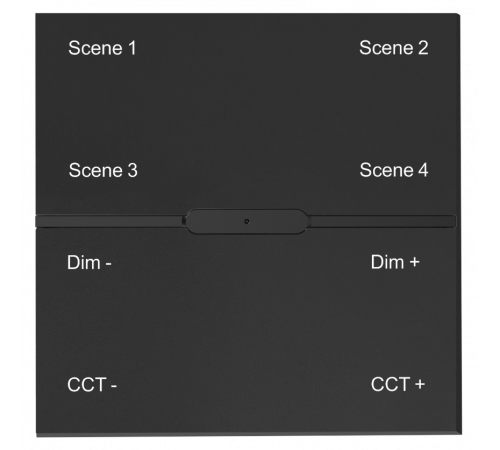Click blank upper panel between Scene 1 and 2
Screen dimensions: 500x450
pos(247,48)
